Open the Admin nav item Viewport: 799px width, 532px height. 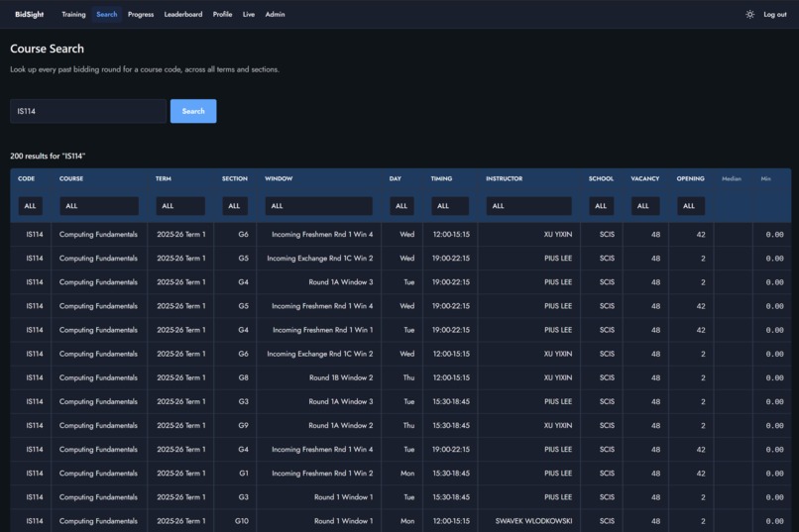(276, 14)
